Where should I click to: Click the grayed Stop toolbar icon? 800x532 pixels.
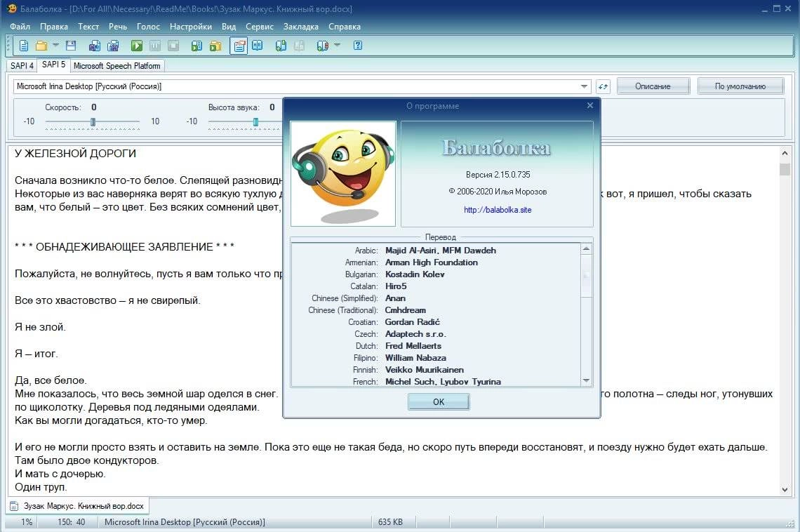coord(173,46)
